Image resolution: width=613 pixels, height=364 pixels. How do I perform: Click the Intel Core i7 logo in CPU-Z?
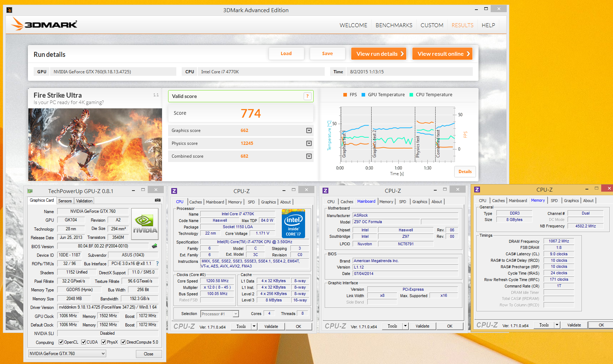point(293,224)
